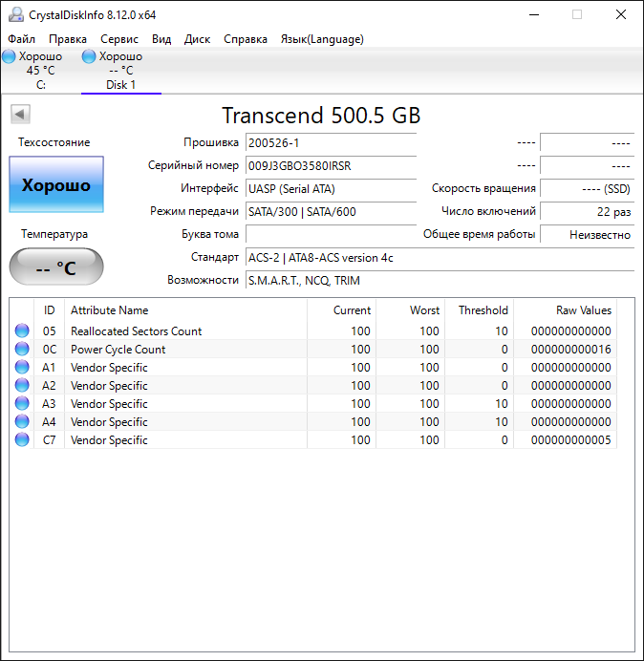Select the Reallocated Sectors Count row

[313, 330]
